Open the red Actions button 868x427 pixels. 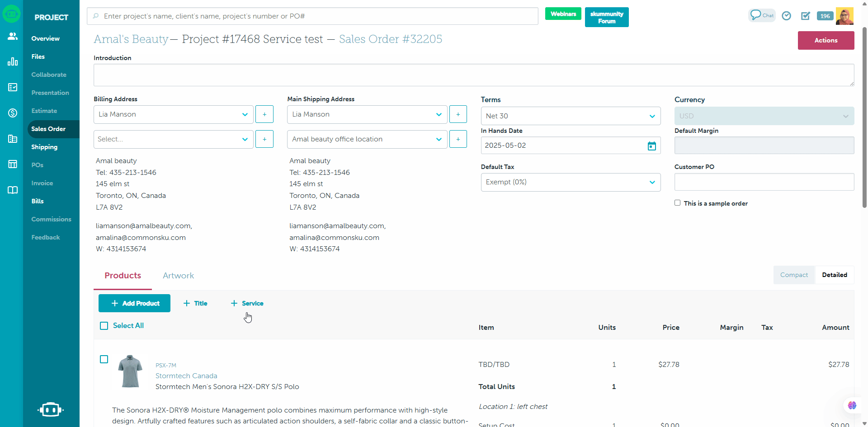click(x=826, y=40)
